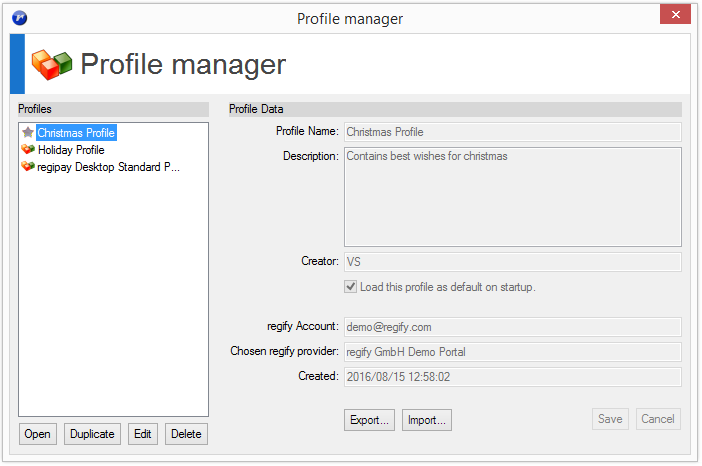Screen dimensions: 702x466
Task: Click the Creator field showing VS
Action: (x=513, y=262)
